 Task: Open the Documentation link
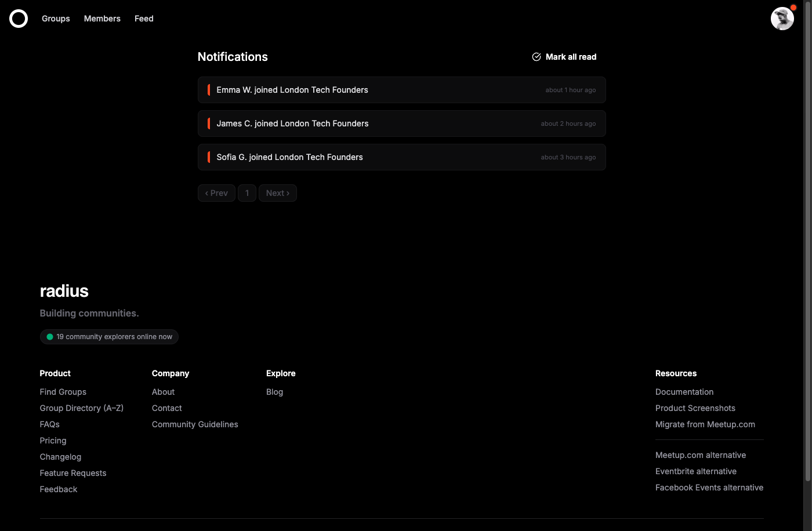(684, 392)
